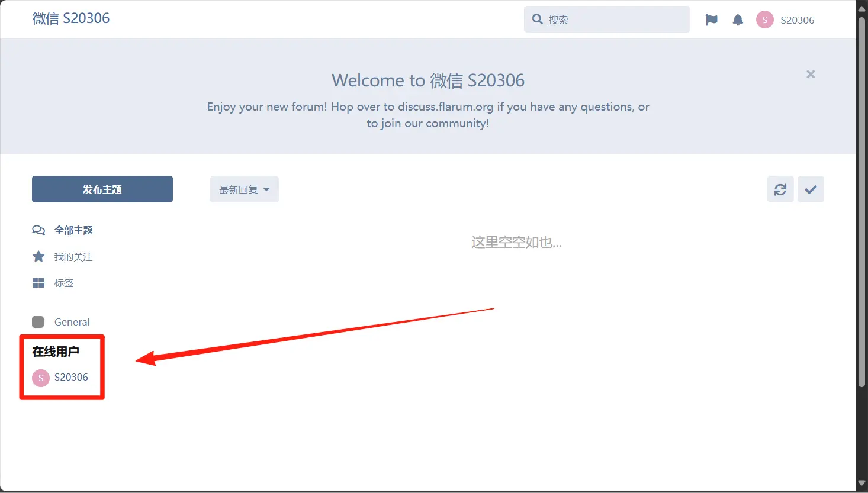
Task: Open 我的关注 followed discussions
Action: point(73,257)
